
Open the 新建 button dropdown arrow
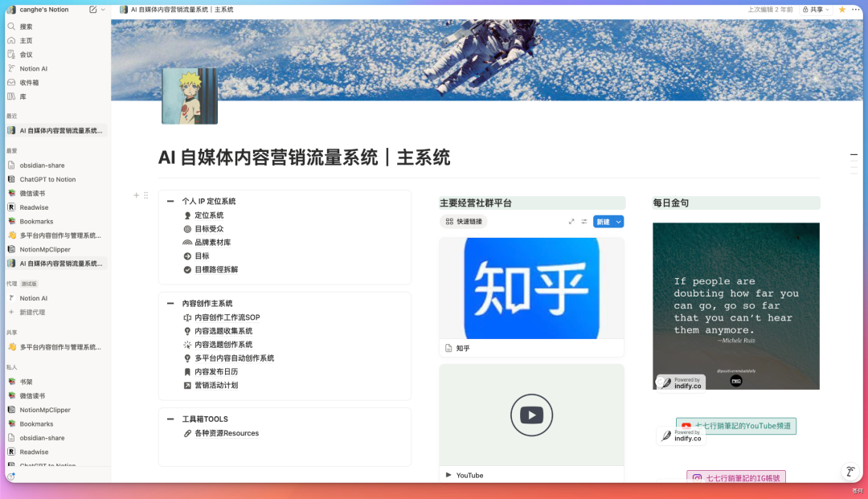point(619,221)
